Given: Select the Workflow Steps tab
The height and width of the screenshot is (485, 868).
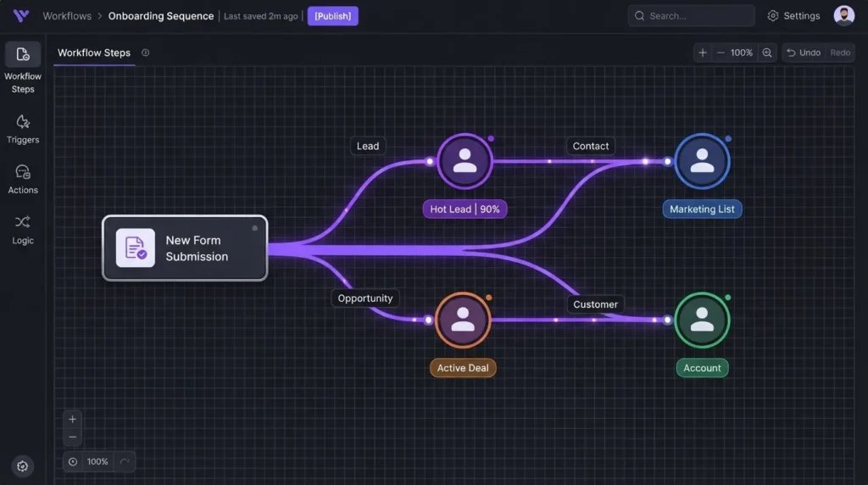Looking at the screenshot, I should click(94, 53).
